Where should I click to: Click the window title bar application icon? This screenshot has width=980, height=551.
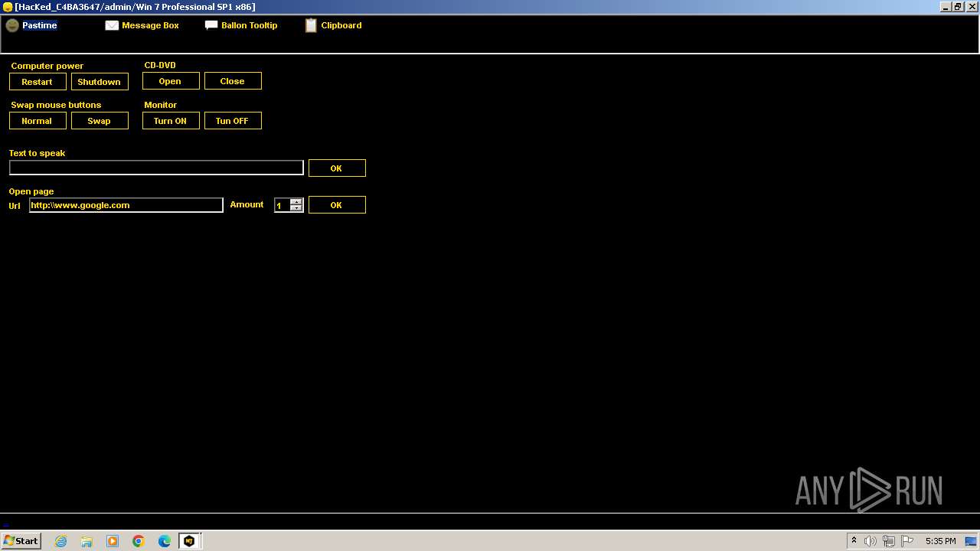(7, 6)
